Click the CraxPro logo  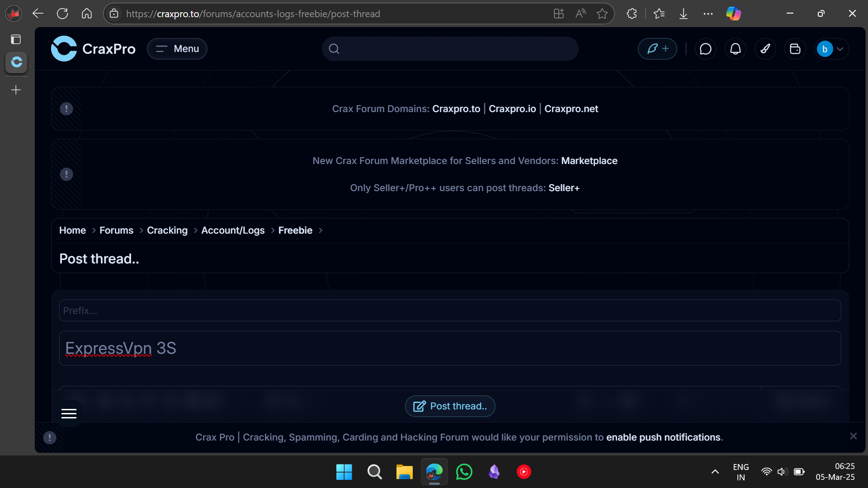93,49
